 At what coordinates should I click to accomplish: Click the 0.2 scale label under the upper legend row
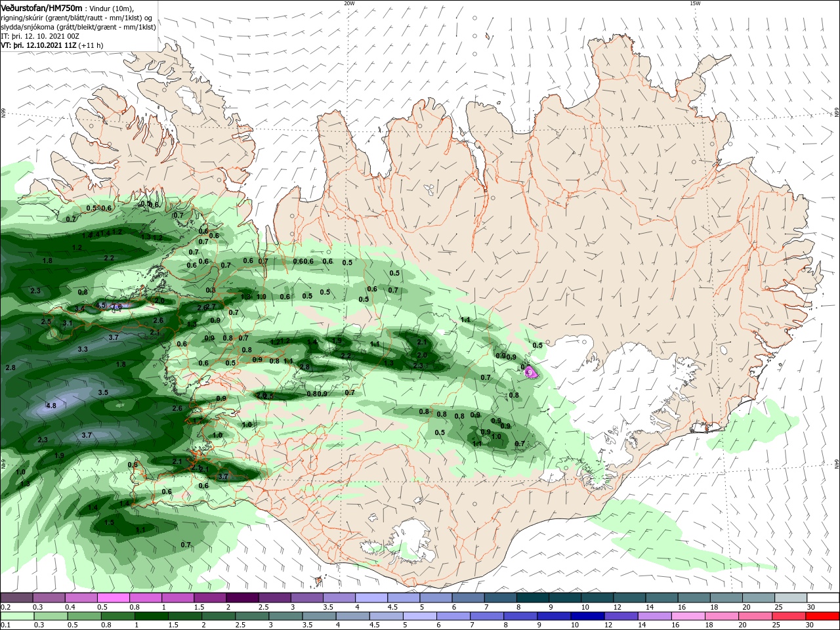5,607
